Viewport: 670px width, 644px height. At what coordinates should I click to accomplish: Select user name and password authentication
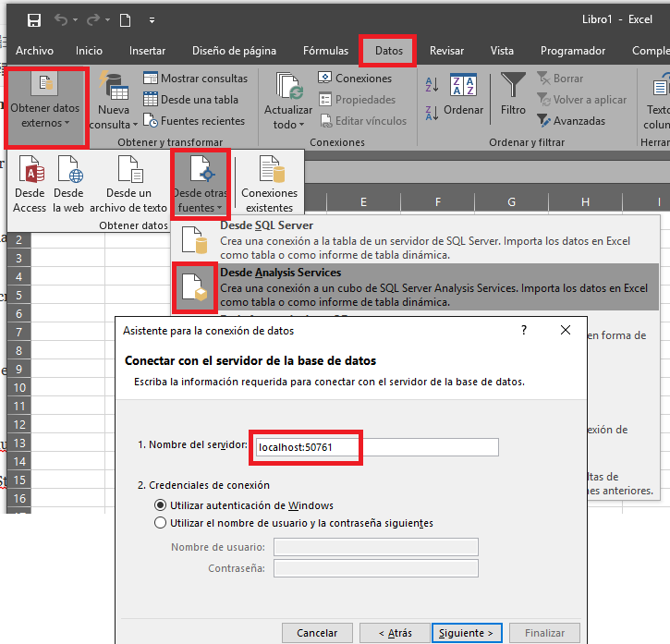[x=294, y=523]
